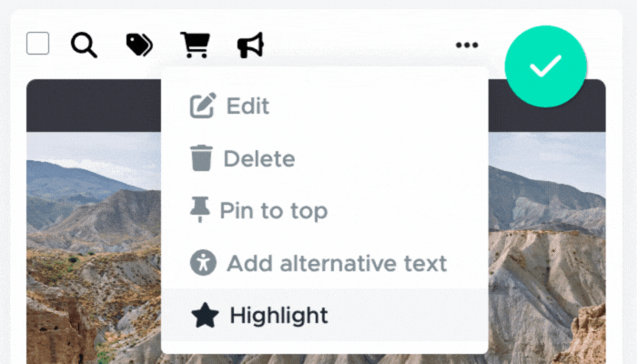Click the pushpin icon
The height and width of the screenshot is (364, 637).
pos(200,209)
